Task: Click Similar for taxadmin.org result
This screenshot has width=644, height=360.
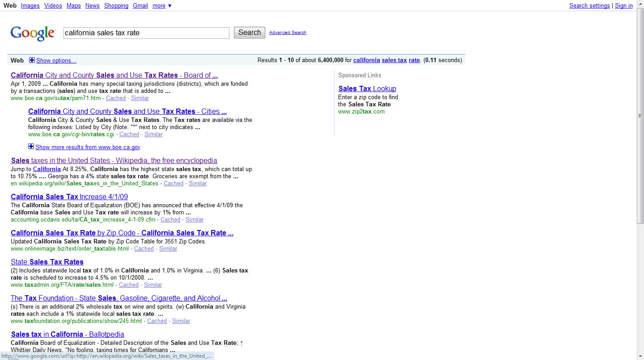Action: [x=153, y=285]
